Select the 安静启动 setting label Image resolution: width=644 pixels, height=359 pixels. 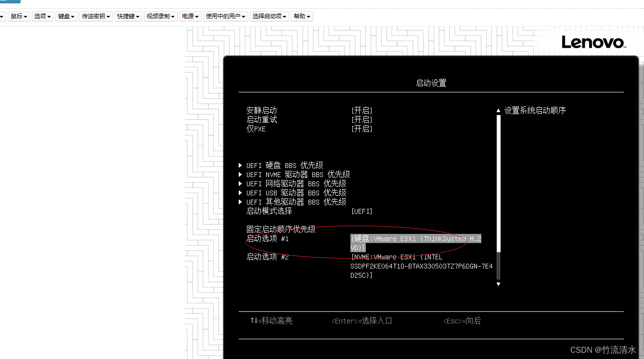click(262, 111)
